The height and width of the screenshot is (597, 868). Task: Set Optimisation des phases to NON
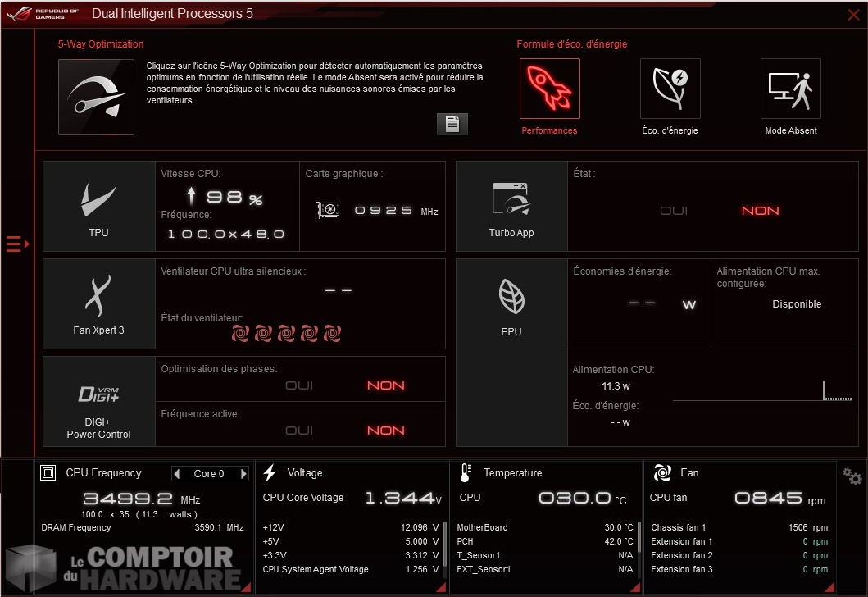(x=386, y=385)
